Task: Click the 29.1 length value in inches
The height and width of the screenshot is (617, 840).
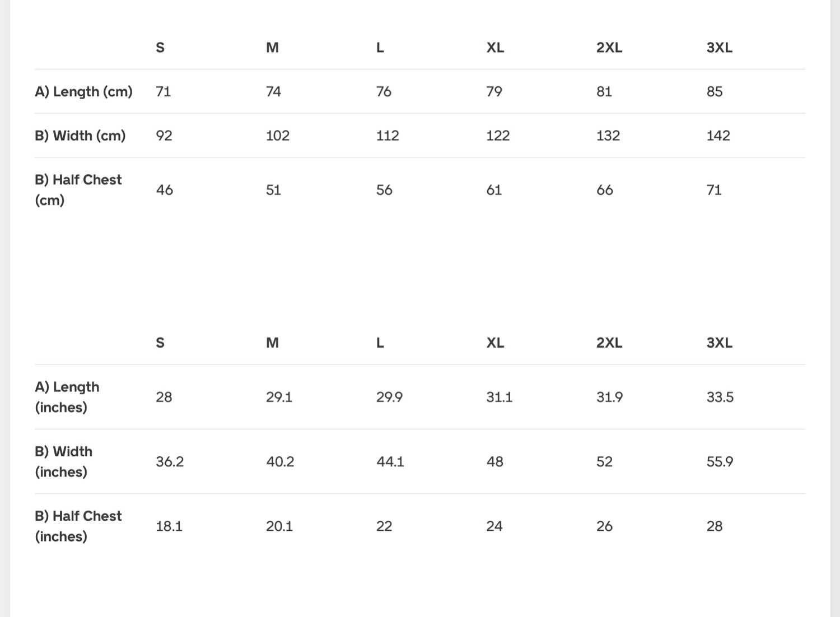Action: coord(279,397)
